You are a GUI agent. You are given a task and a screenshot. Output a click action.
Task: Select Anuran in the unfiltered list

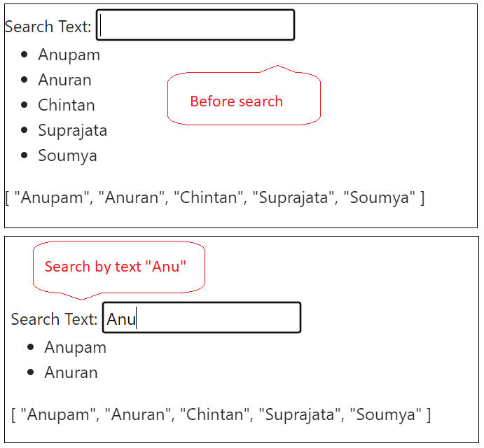[x=65, y=80]
